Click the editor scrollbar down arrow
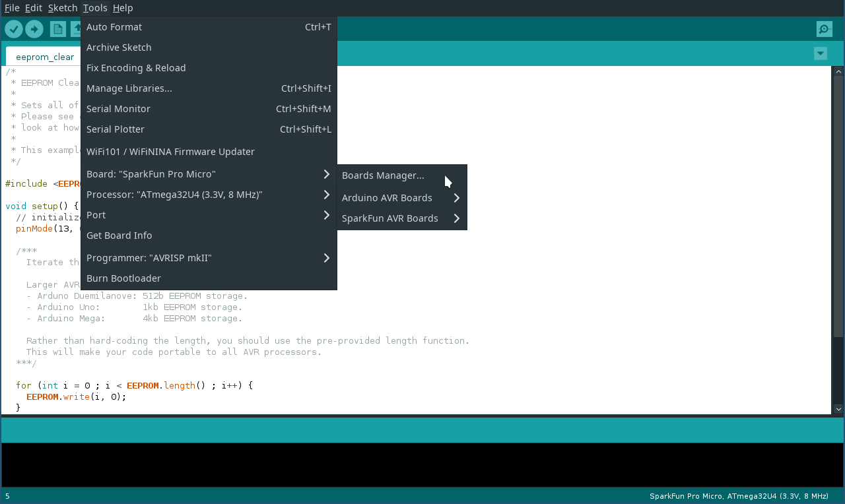Viewport: 845px width, 504px height. tap(838, 409)
